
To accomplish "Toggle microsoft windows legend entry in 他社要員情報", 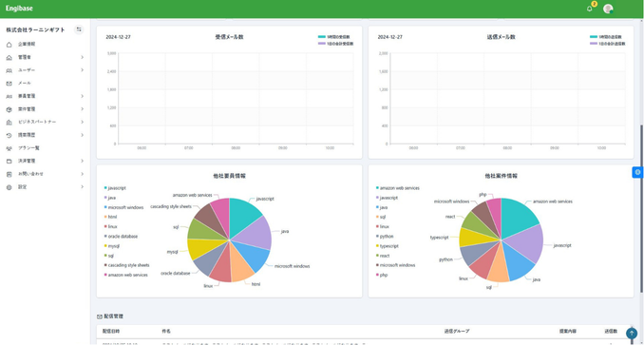I will tap(123, 207).
